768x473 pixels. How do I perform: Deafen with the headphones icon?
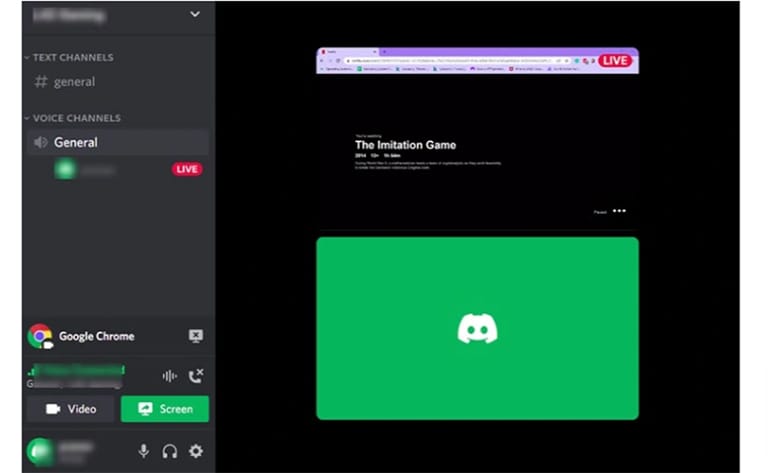pos(169,451)
